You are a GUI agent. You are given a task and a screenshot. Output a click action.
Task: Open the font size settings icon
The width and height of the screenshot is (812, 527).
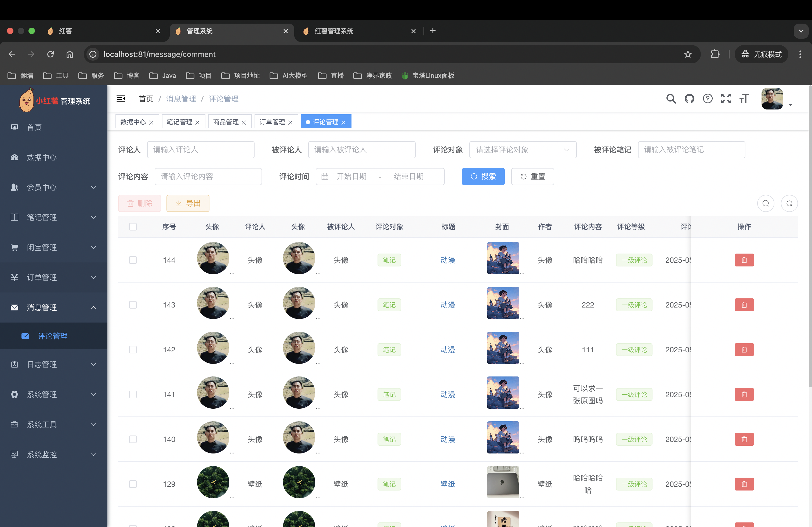[744, 99]
